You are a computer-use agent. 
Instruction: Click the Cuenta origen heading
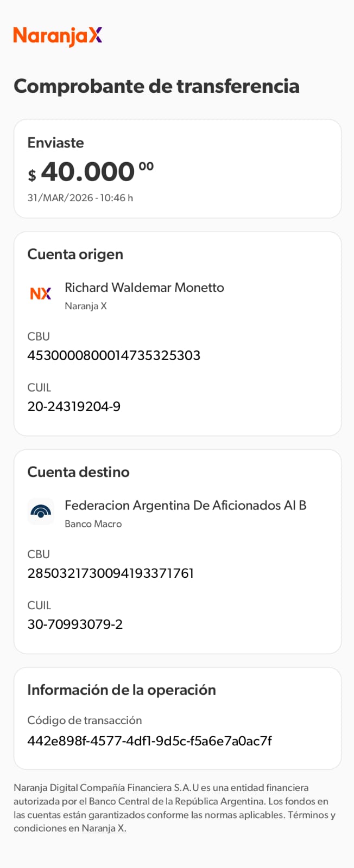click(x=75, y=254)
